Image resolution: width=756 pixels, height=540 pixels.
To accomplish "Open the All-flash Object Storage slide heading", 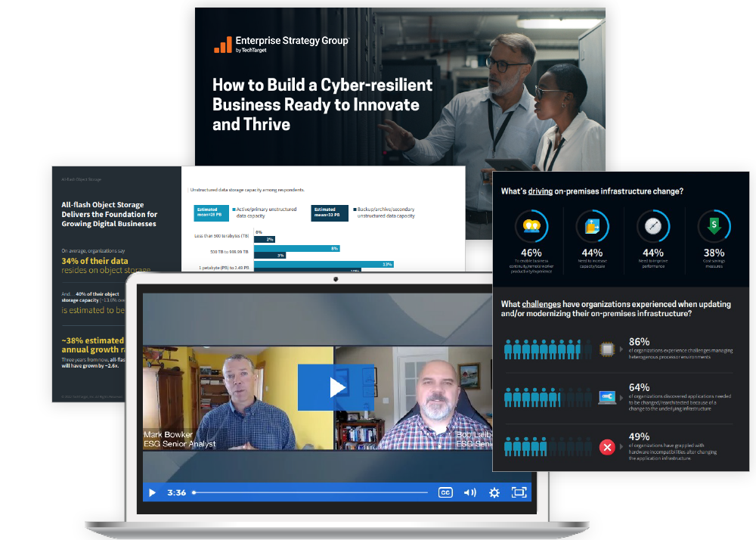I will [x=109, y=214].
